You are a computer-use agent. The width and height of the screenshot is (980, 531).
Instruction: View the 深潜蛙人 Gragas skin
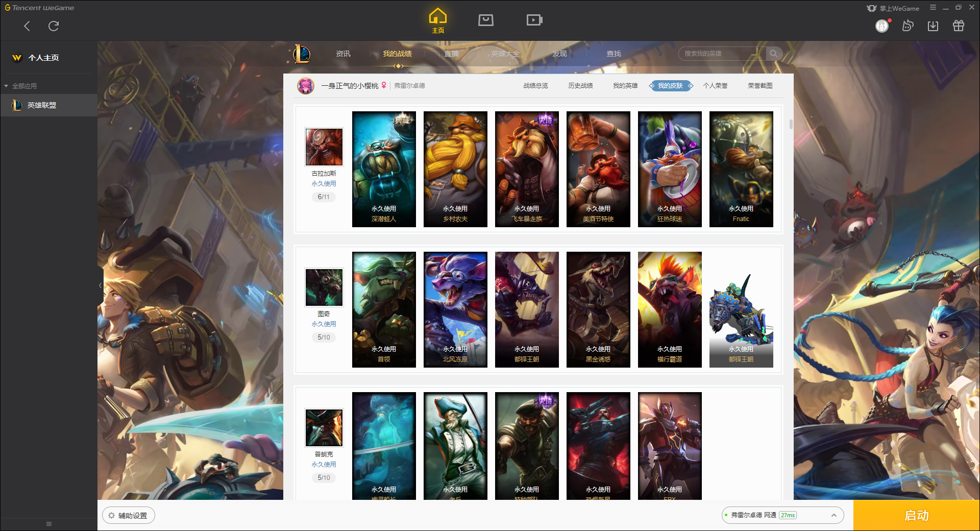(x=384, y=169)
